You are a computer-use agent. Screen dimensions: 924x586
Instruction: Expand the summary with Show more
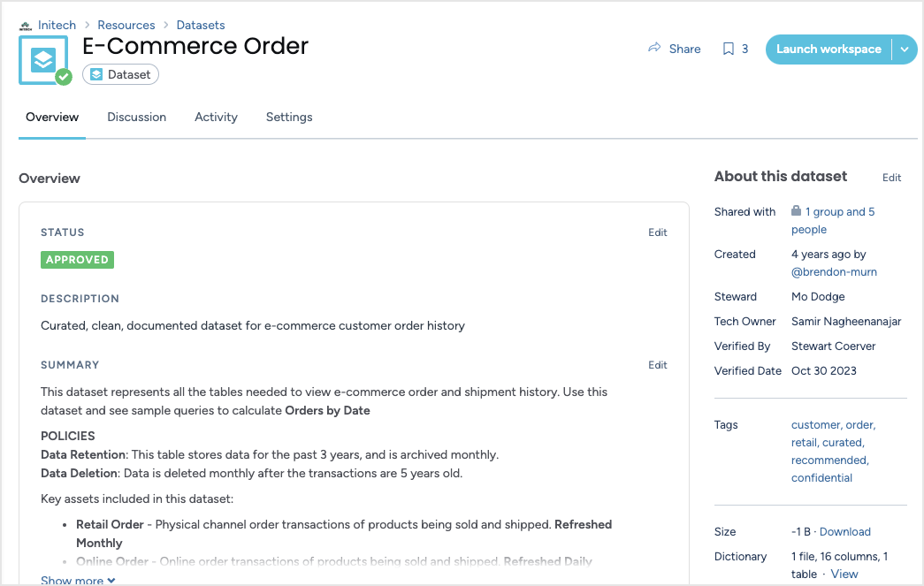(78, 580)
